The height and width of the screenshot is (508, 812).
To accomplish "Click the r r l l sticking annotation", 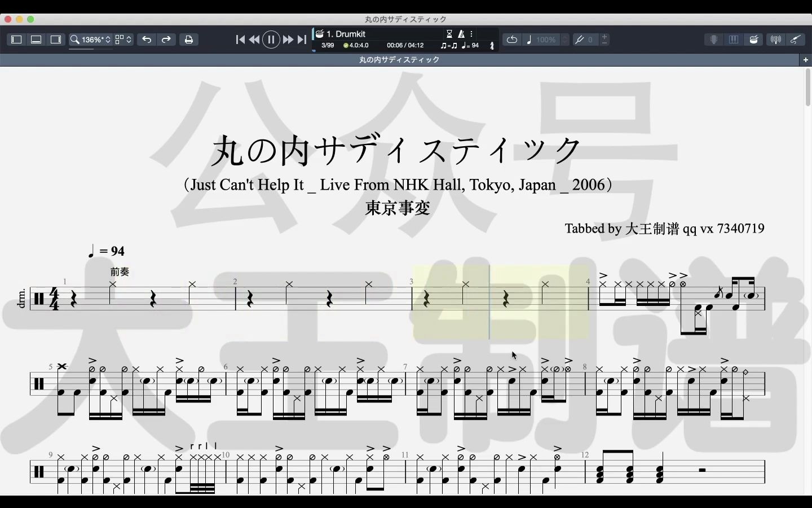I will pyautogui.click(x=204, y=446).
